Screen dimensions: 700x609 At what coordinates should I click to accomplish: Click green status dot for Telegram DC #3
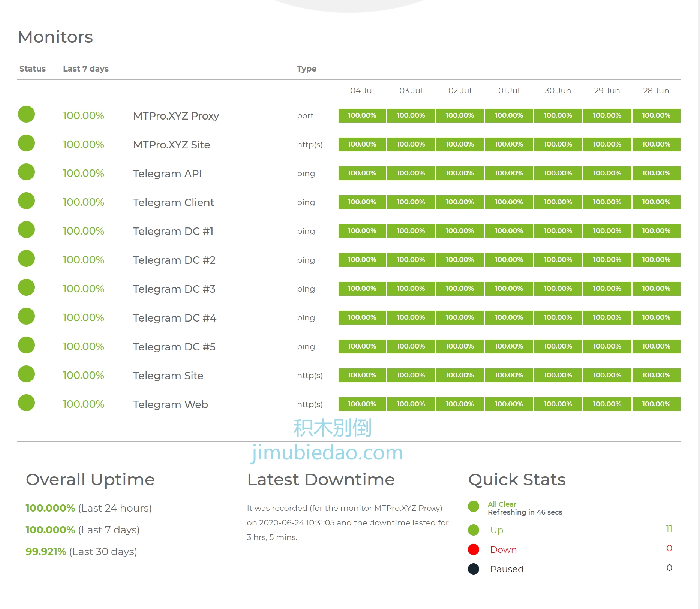(26, 287)
